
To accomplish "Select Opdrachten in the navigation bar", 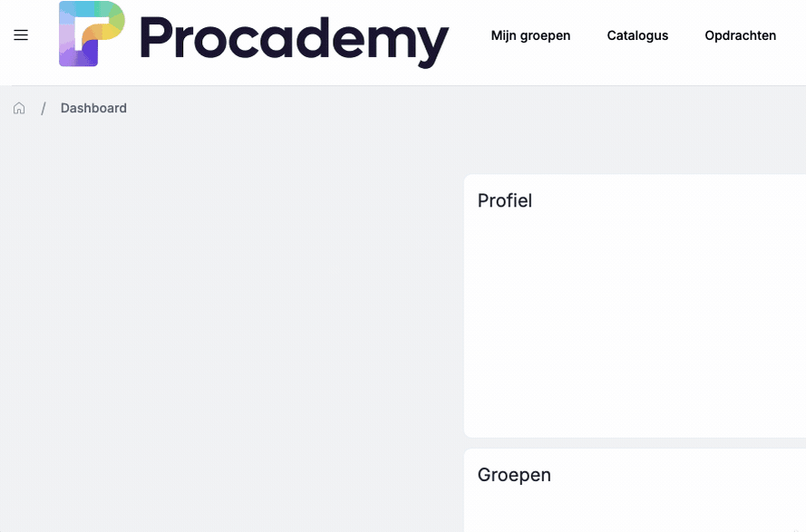I will [x=740, y=35].
